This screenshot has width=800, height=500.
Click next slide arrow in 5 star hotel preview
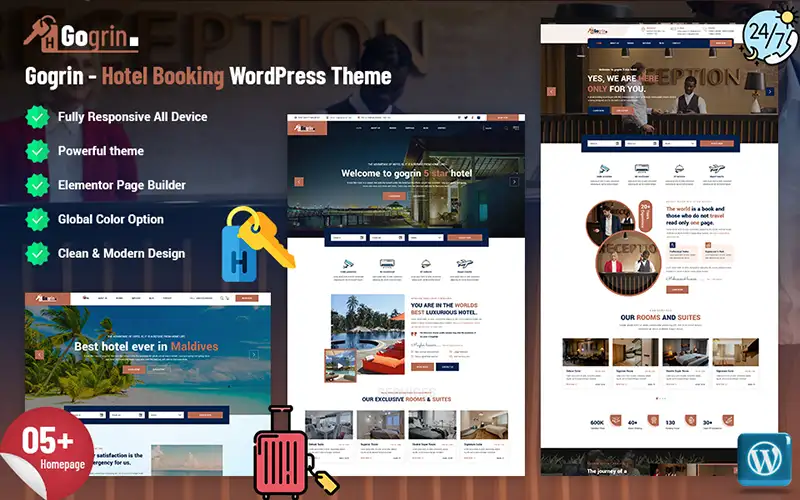(x=514, y=182)
